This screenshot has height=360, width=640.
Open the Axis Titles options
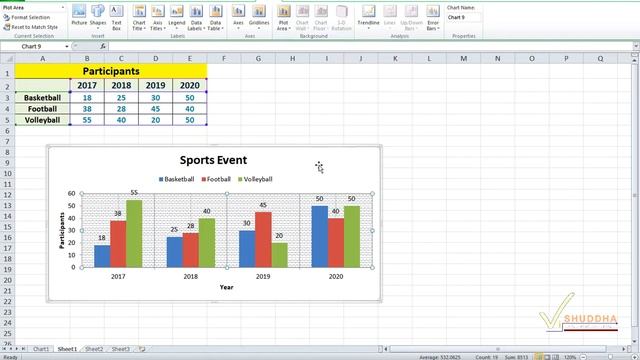click(x=158, y=17)
